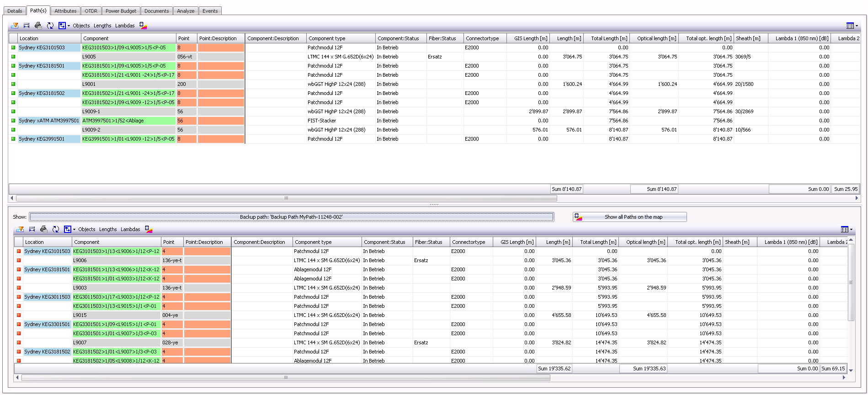Select the ATM3997501>1/52<Ablage component cell
Screen dimensions: 868x395
pyautogui.click(x=128, y=121)
